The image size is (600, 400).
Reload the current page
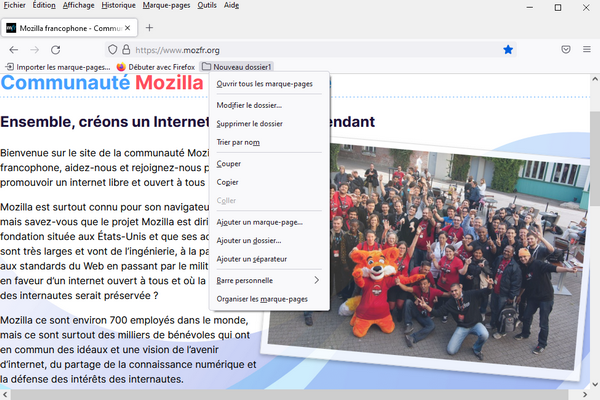coord(56,50)
